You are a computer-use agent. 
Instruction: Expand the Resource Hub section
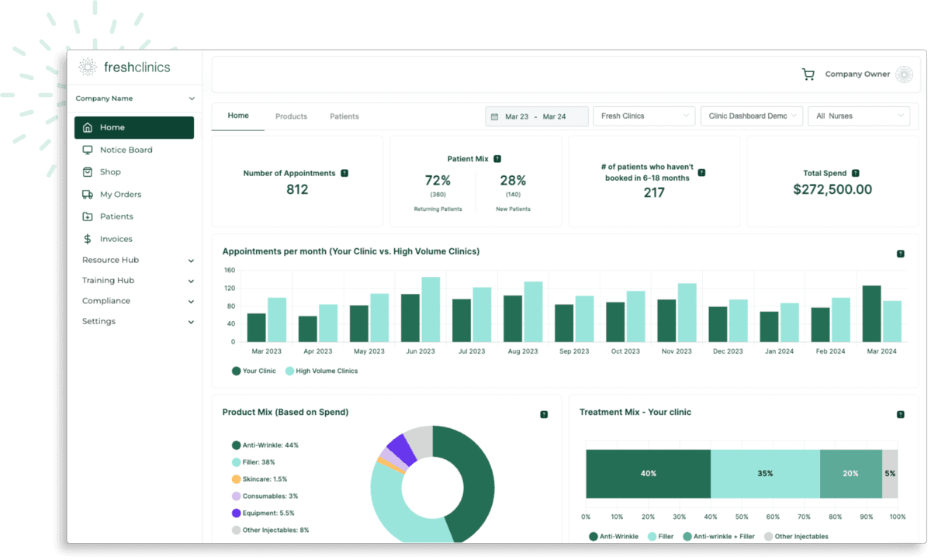tap(137, 261)
